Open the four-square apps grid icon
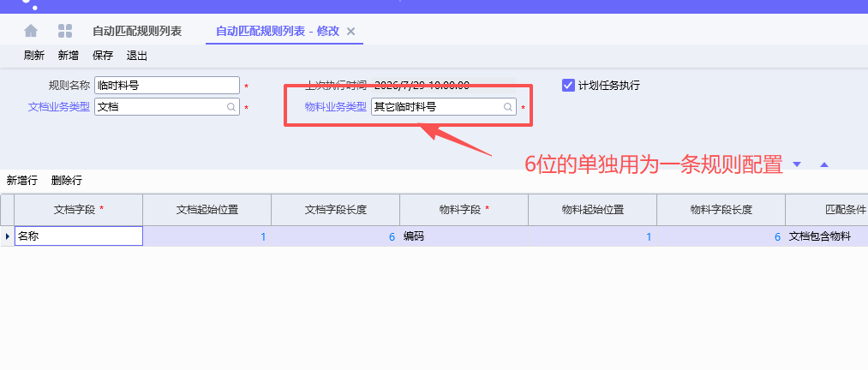The image size is (868, 370). point(65,31)
